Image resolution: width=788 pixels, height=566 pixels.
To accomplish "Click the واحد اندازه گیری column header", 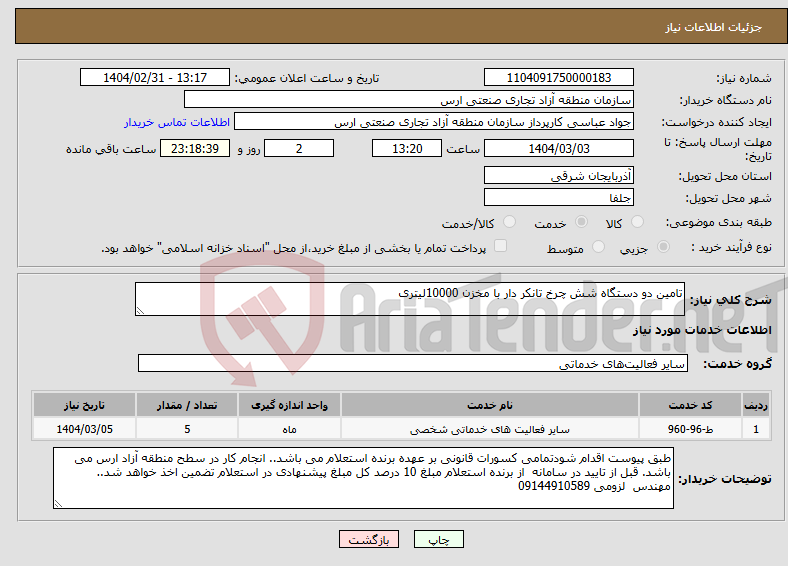I will (x=289, y=405).
